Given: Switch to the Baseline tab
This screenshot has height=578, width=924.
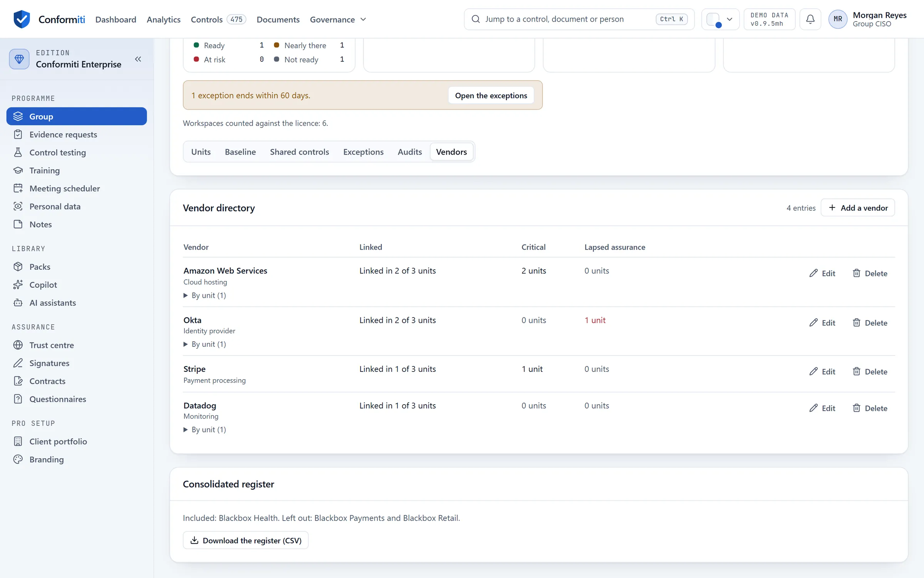Looking at the screenshot, I should pos(240,152).
